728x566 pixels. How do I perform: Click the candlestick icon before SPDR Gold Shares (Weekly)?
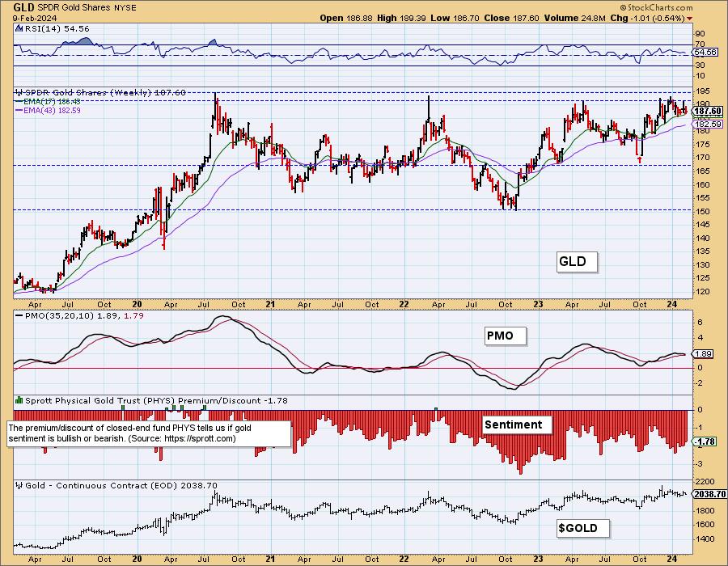(x=19, y=92)
